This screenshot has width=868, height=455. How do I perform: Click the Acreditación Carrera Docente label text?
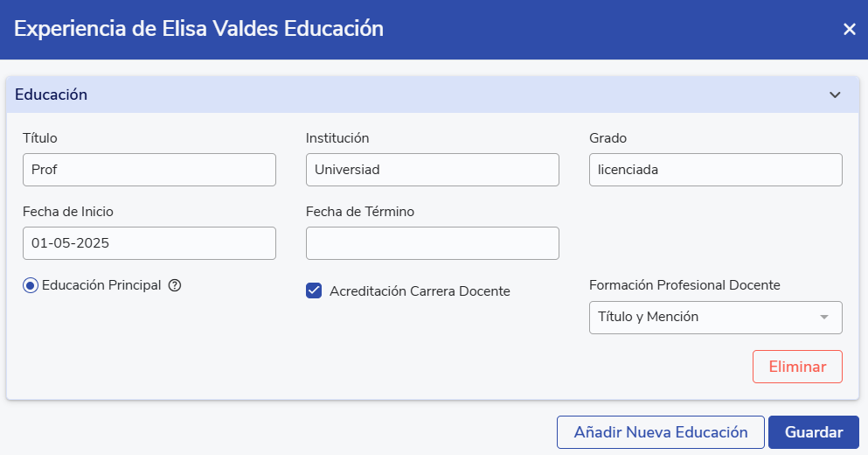point(420,291)
